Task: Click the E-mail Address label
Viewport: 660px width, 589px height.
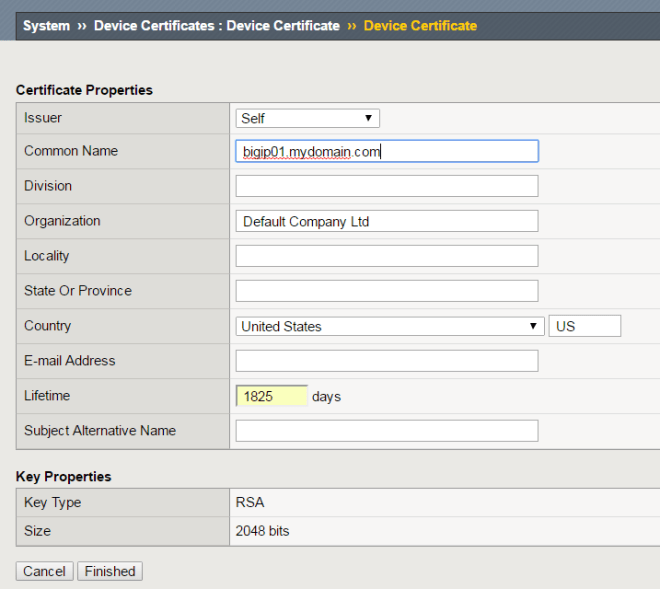Action: pos(69,360)
